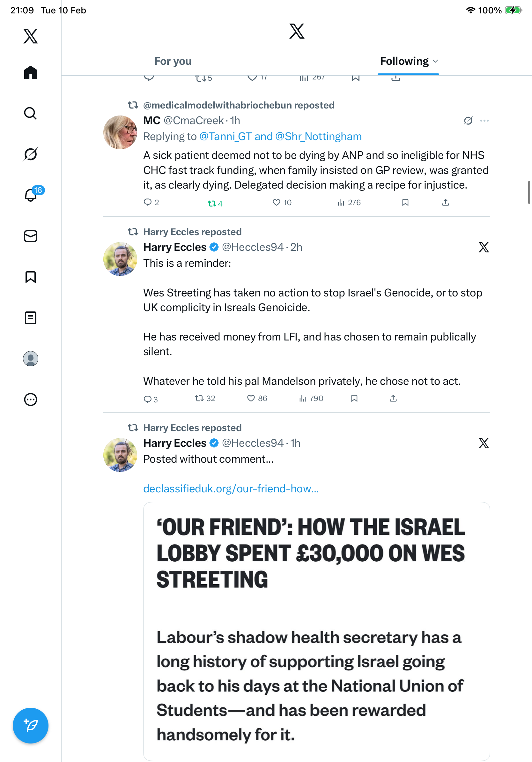Expand the Following tab chevron
The width and height of the screenshot is (532, 762).
click(x=436, y=61)
